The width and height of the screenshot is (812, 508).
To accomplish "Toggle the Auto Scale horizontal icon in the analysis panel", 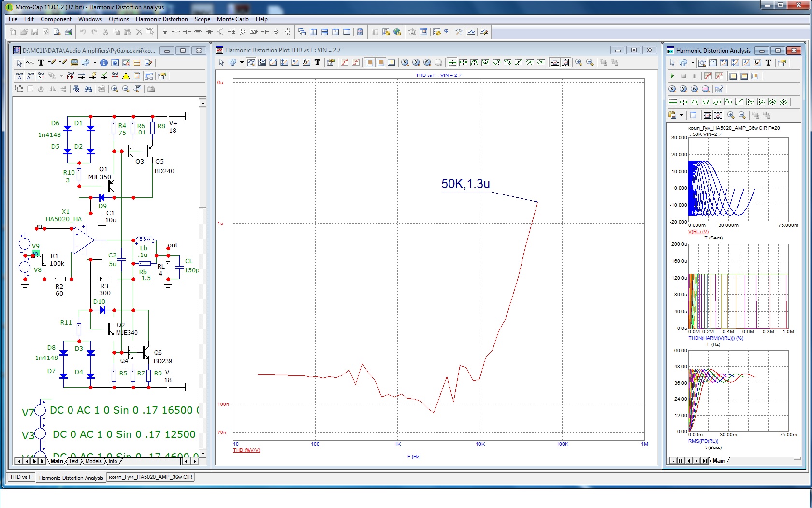I will click(x=707, y=115).
